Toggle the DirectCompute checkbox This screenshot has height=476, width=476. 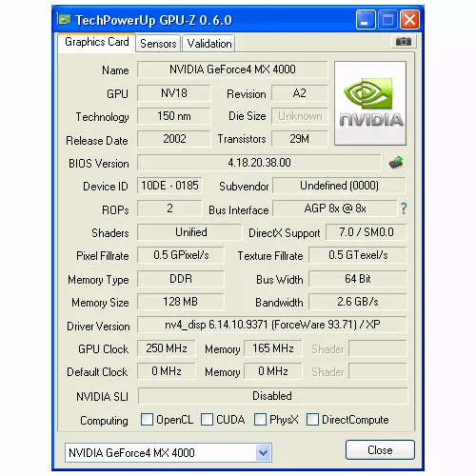click(312, 419)
